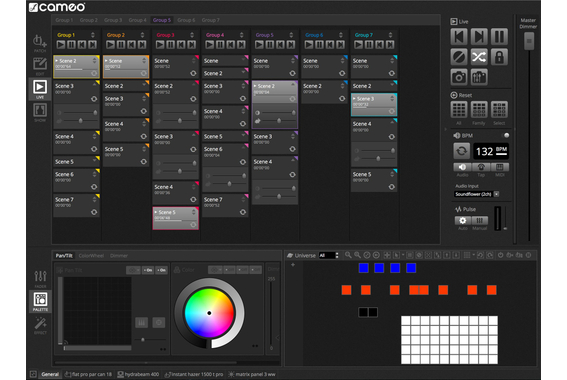
Task: Open the Audio Input Soundflower dropdown
Action: coord(477,194)
